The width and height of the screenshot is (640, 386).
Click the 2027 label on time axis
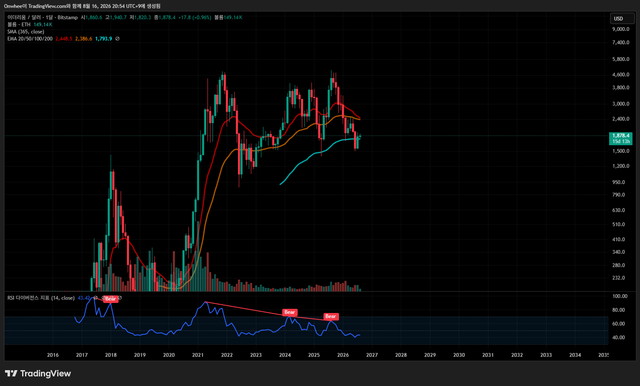372,355
